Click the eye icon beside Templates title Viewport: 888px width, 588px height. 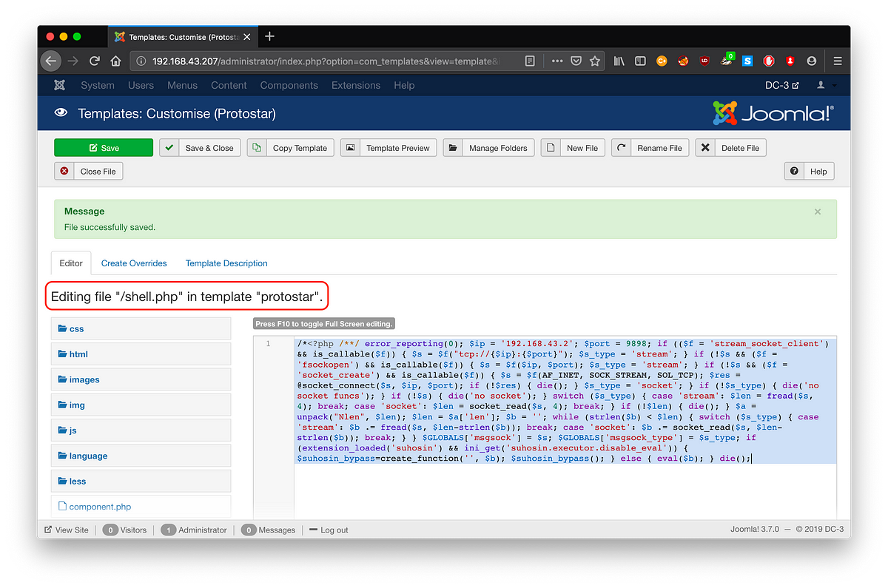tap(61, 113)
